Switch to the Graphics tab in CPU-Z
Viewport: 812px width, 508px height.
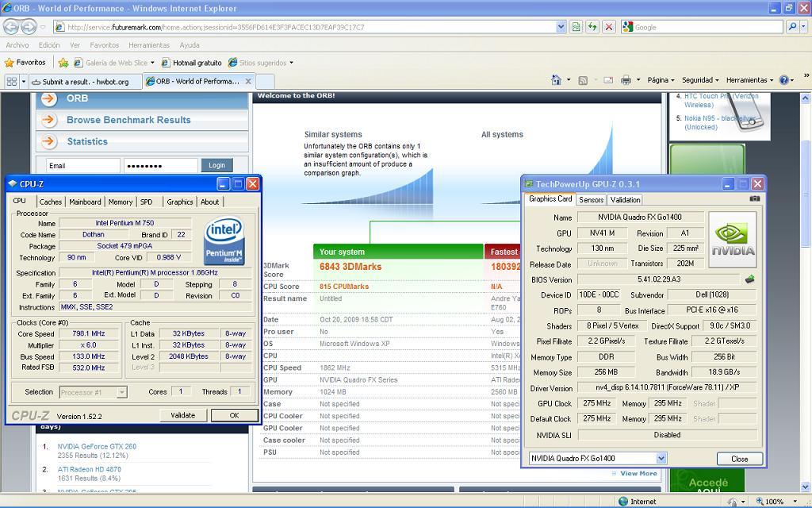point(180,202)
